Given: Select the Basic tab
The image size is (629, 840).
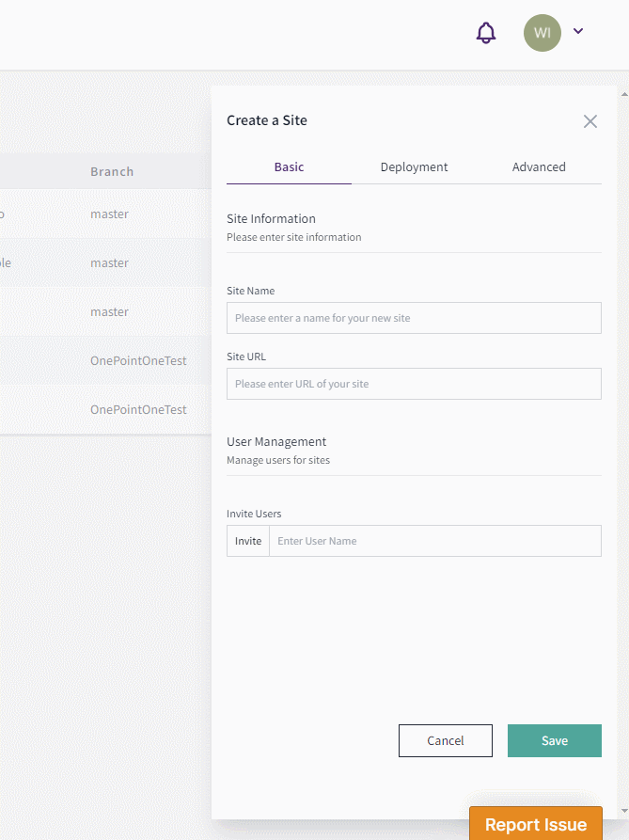Looking at the screenshot, I should coord(289,167).
